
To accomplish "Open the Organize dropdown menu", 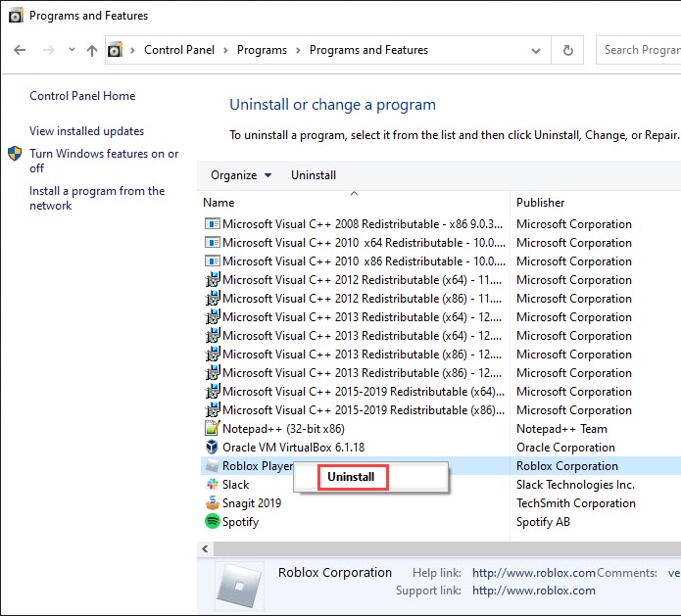I will [x=241, y=175].
